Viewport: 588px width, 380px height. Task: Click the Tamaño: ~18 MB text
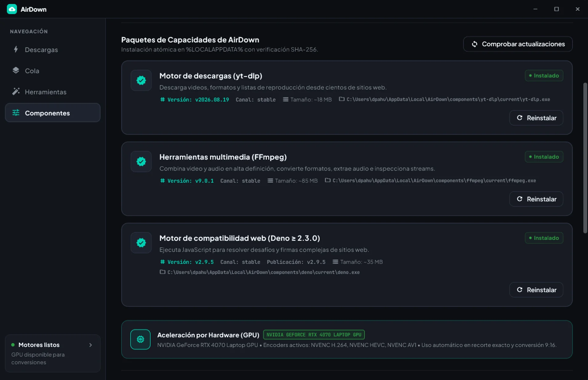(311, 100)
